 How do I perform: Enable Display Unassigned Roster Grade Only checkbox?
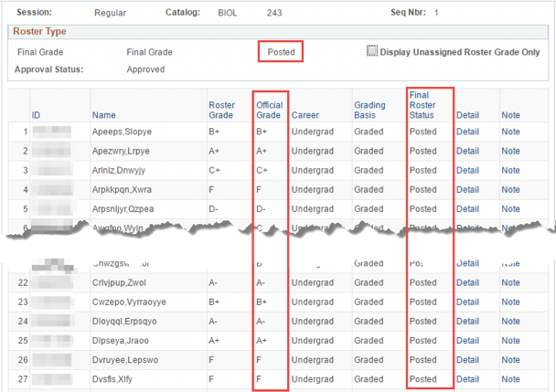tap(372, 51)
